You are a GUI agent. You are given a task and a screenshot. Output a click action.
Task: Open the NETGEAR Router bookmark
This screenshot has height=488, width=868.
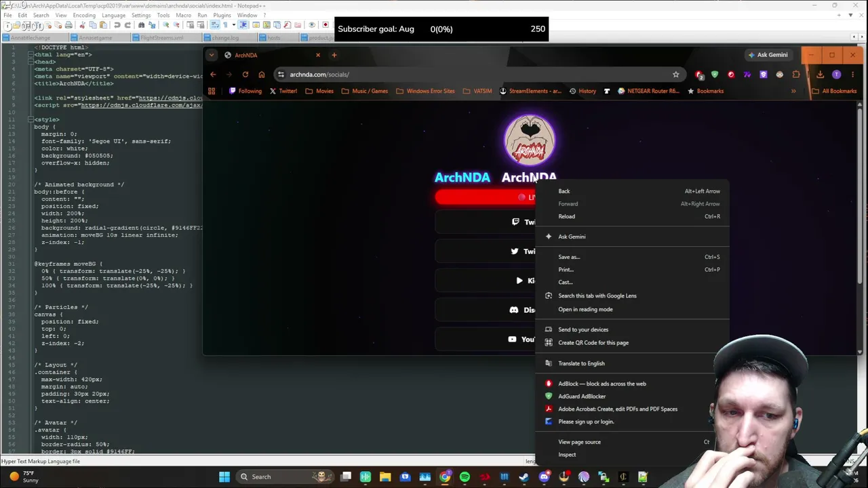[648, 91]
